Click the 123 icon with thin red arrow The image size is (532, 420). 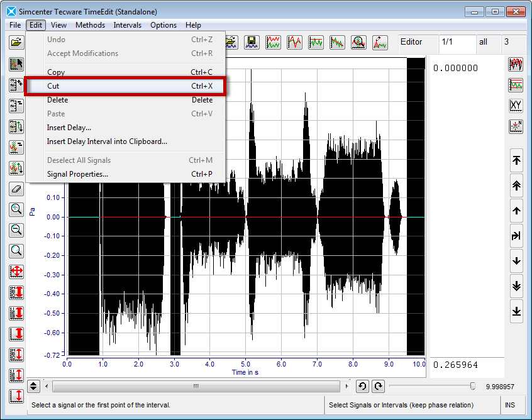(16, 375)
